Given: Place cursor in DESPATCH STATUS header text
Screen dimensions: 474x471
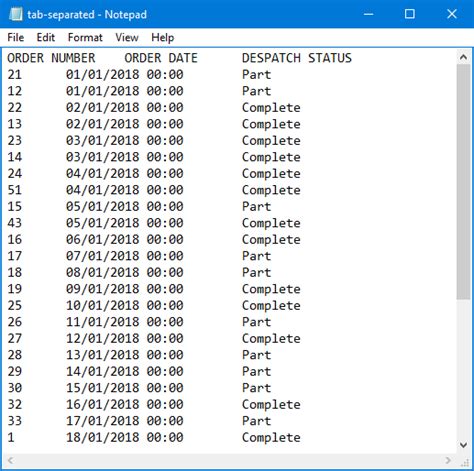Looking at the screenshot, I should point(297,58).
